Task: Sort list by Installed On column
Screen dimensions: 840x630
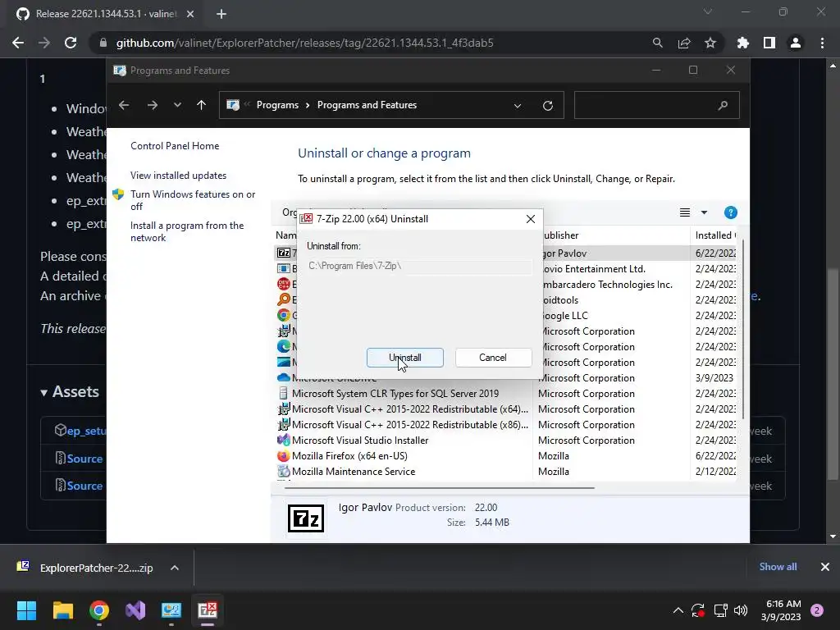Action: click(715, 235)
